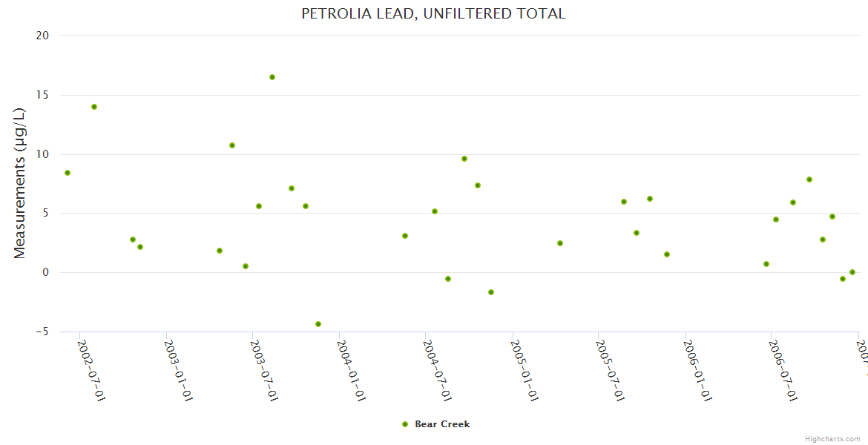Select the isolated early-2005 point near 2.4
Image resolution: width=868 pixels, height=445 pixels.
click(x=560, y=243)
